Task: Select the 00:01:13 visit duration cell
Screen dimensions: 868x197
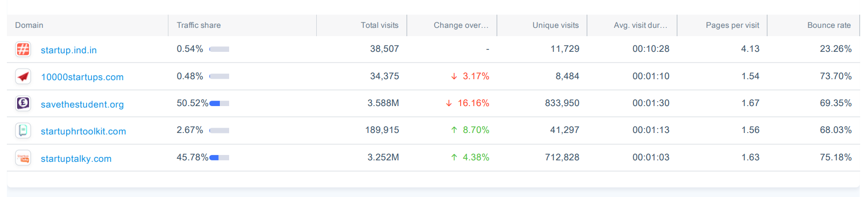Action: coord(651,130)
